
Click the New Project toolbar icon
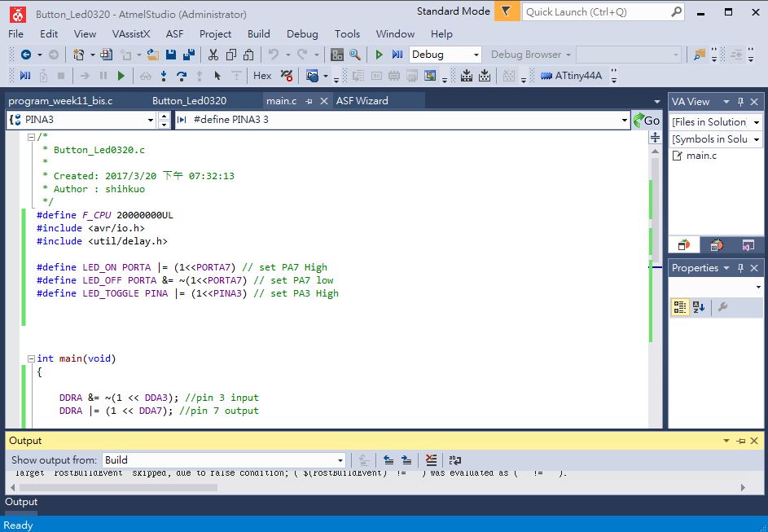click(x=79, y=54)
